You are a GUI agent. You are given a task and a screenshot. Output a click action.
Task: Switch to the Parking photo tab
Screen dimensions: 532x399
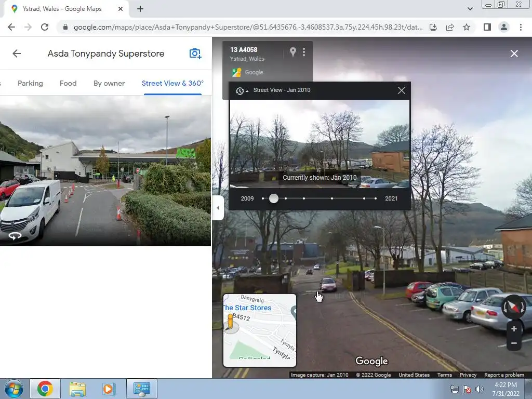[30, 83]
